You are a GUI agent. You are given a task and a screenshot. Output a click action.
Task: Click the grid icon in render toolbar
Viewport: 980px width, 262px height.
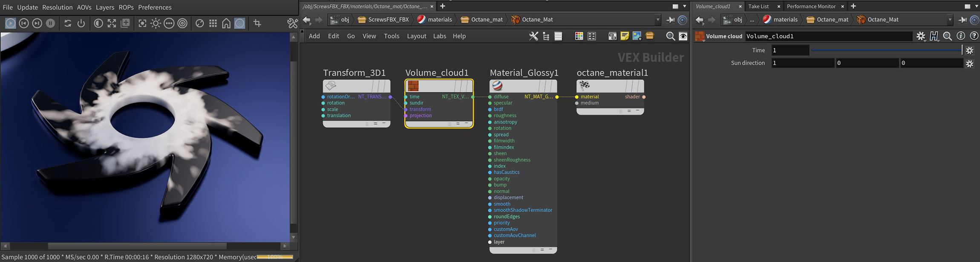click(213, 23)
